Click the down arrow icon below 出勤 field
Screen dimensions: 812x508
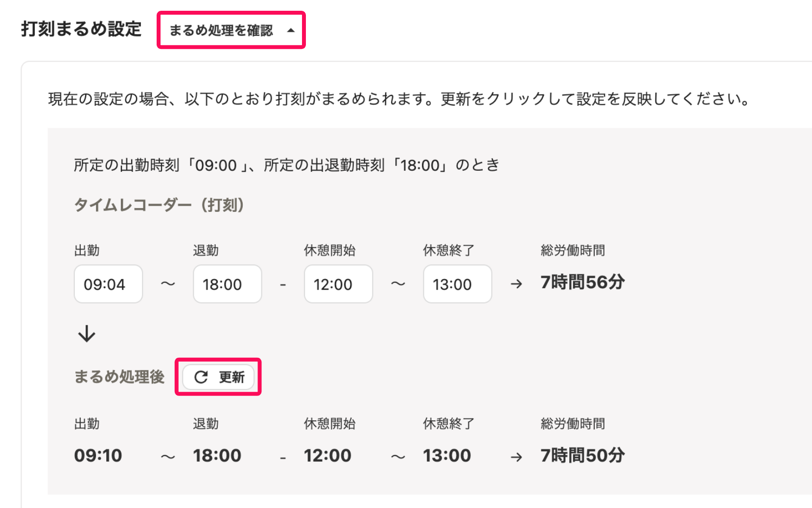click(x=87, y=334)
